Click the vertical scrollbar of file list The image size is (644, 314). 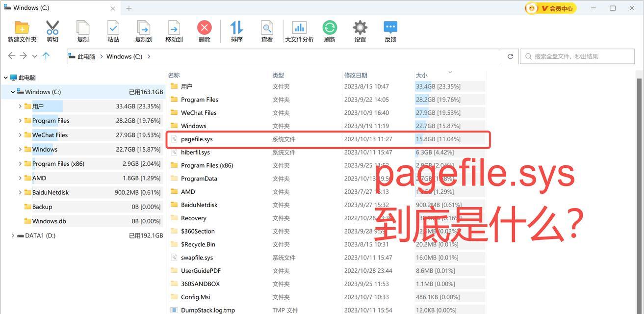tap(639, 196)
